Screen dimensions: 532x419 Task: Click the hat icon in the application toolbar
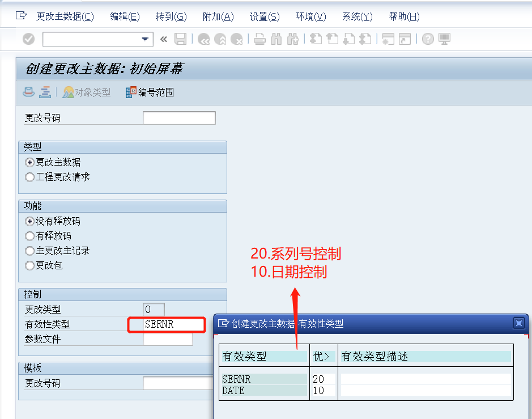pyautogui.click(x=28, y=92)
